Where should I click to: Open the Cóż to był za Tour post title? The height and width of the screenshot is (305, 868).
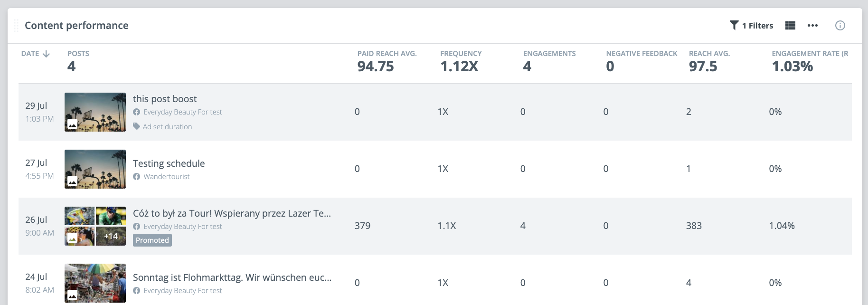[232, 213]
